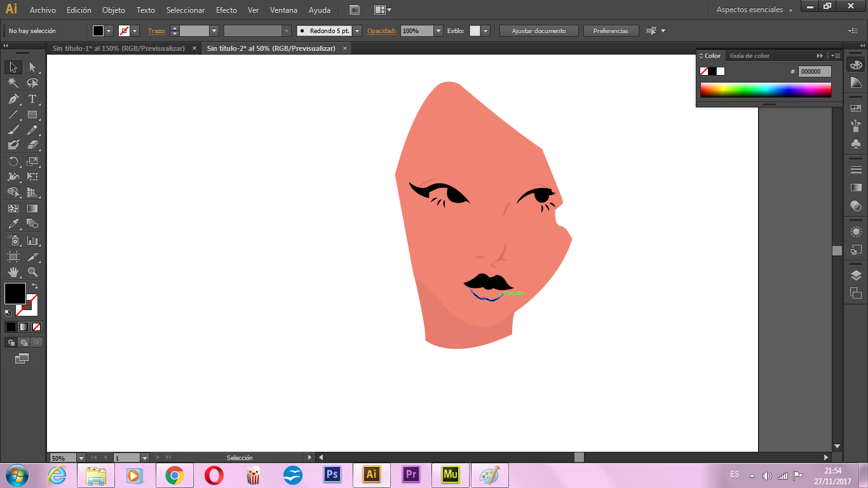This screenshot has height=488, width=868.
Task: Select the Shape Builder tool
Action: (x=13, y=192)
